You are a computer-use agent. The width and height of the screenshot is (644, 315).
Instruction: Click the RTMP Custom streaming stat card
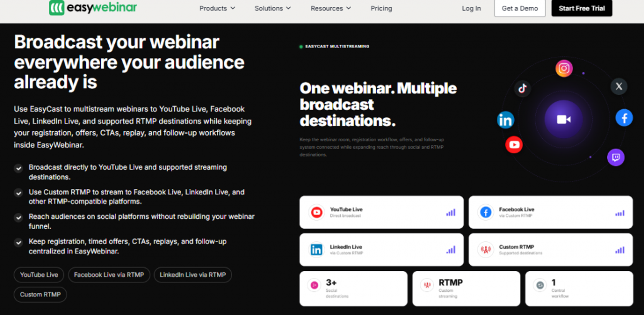click(x=466, y=288)
